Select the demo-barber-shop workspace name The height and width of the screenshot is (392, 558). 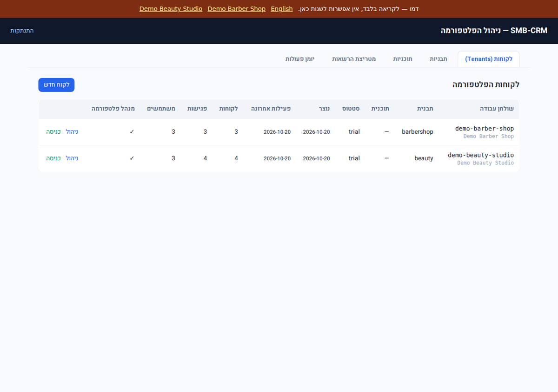click(x=485, y=128)
